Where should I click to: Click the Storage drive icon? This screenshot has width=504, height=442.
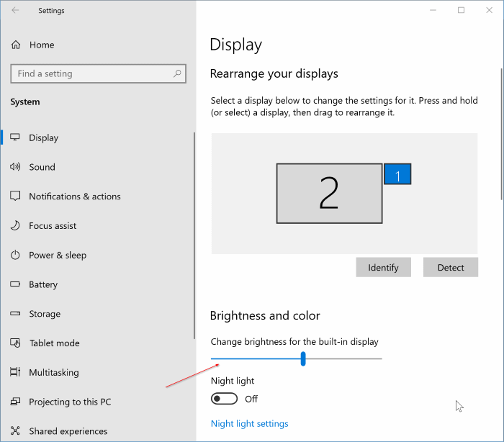pyautogui.click(x=15, y=314)
